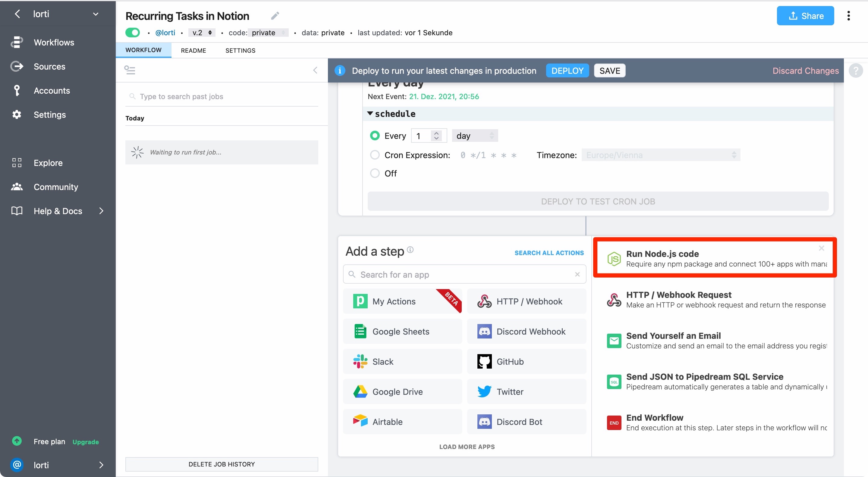Open the day interval unit dropdown

point(474,136)
